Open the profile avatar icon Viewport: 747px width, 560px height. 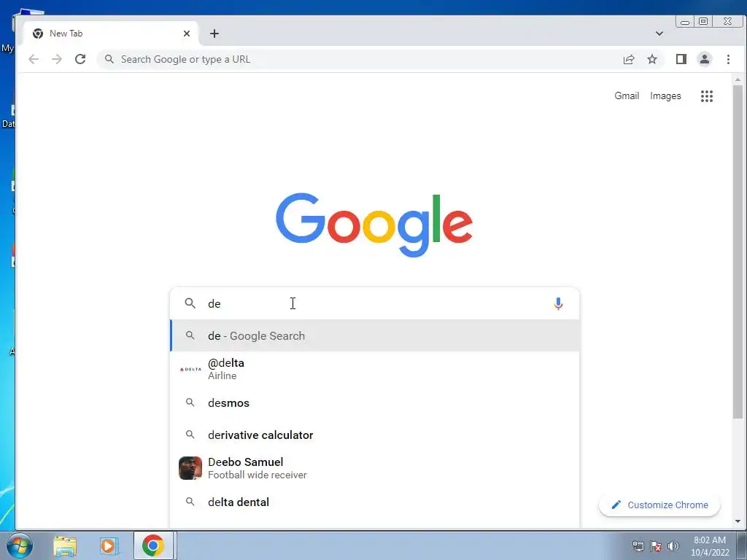point(705,59)
